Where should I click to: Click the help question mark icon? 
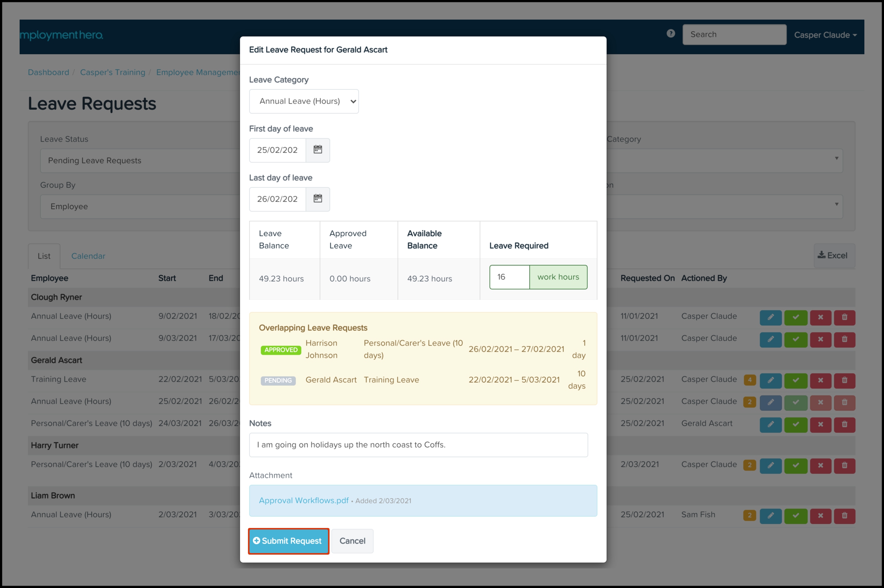(670, 34)
